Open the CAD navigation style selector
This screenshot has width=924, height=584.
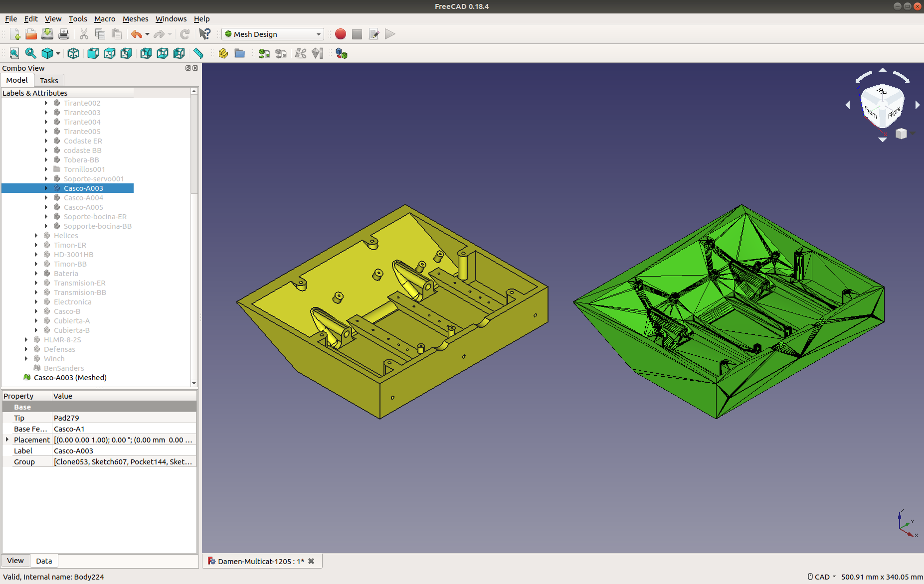click(x=821, y=577)
